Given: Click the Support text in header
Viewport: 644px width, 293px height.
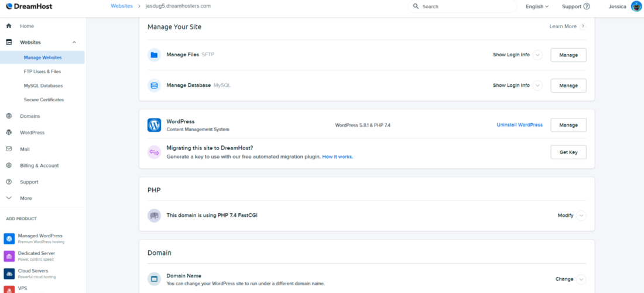Looking at the screenshot, I should pyautogui.click(x=572, y=6).
